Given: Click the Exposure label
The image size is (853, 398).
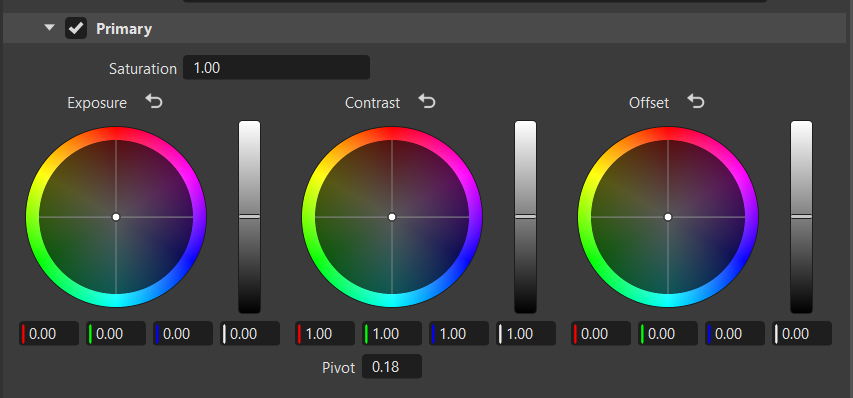Looking at the screenshot, I should 97,103.
